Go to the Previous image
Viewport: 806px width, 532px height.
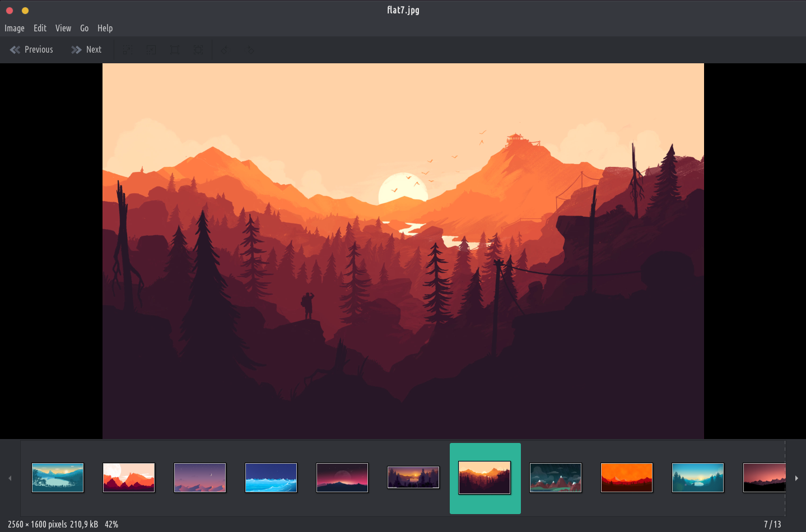32,50
